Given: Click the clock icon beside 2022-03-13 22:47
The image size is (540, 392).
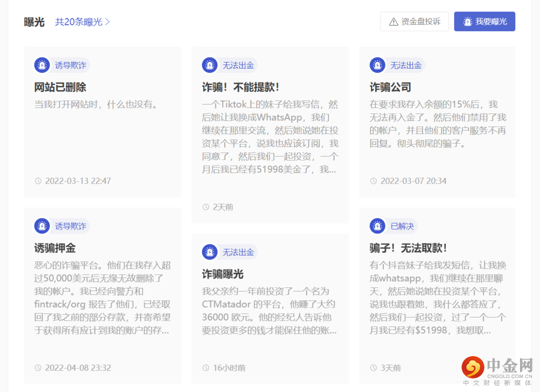Looking at the screenshot, I should click(38, 181).
